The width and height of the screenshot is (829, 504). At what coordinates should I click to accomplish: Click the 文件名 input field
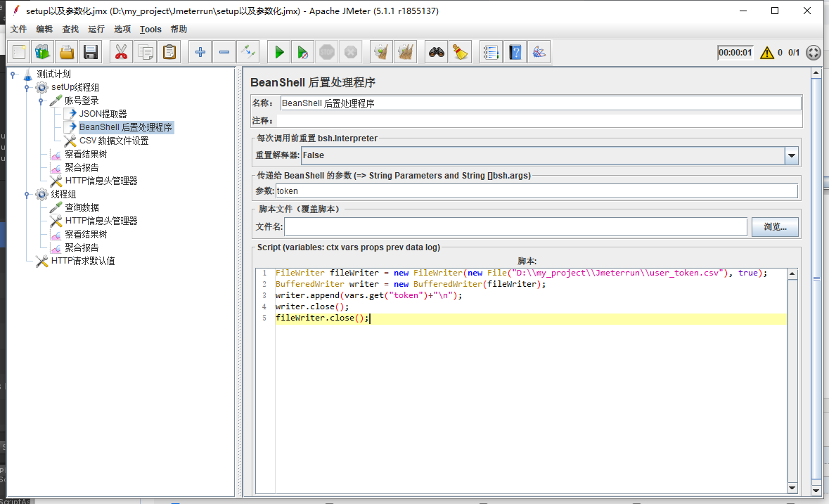515,227
